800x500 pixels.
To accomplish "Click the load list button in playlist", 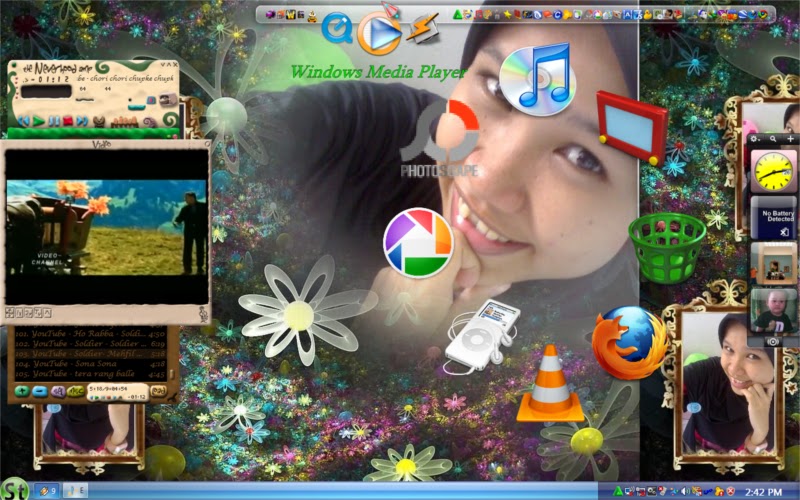I will click(159, 390).
